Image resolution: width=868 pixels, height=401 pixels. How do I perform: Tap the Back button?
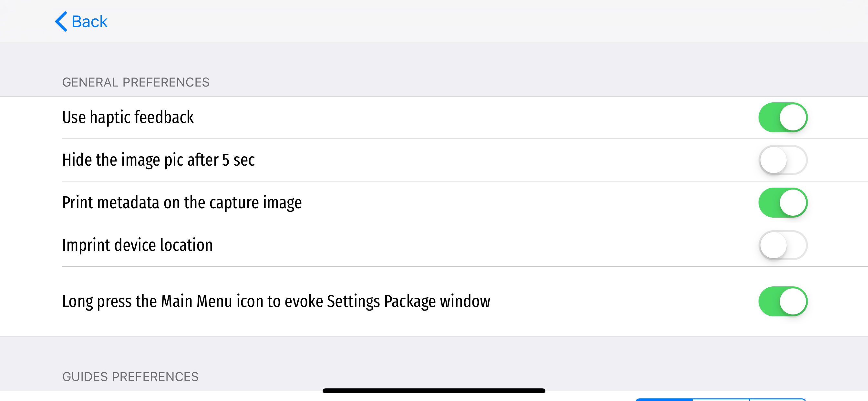(x=83, y=21)
